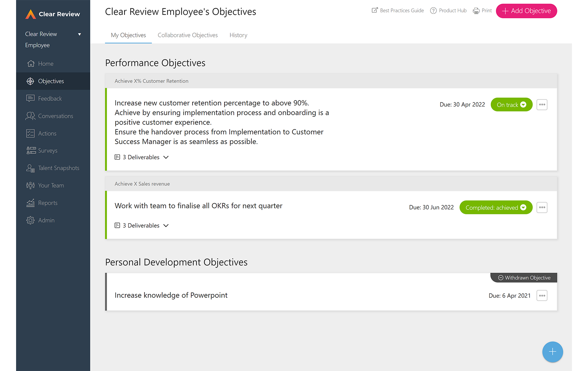Click the customer retention objective description text
588x371 pixels.
click(222, 122)
